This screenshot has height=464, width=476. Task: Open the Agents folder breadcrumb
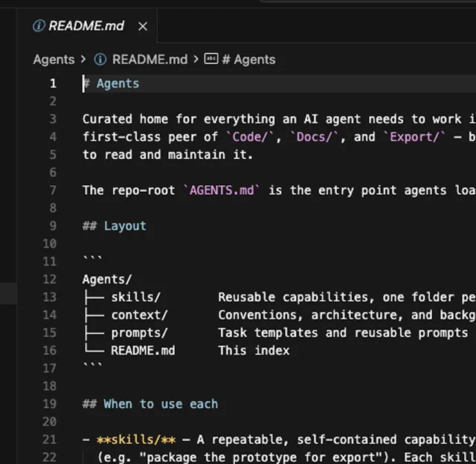pyautogui.click(x=54, y=59)
